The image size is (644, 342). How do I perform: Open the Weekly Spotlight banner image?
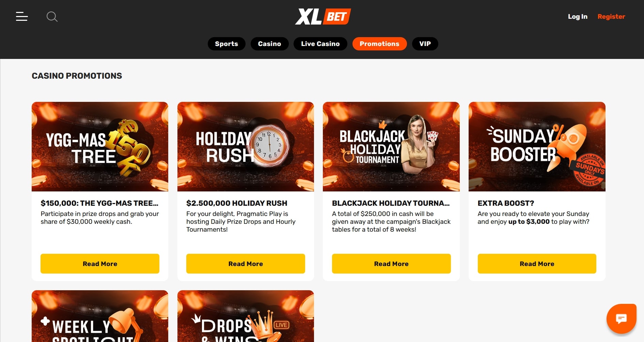pos(100,316)
